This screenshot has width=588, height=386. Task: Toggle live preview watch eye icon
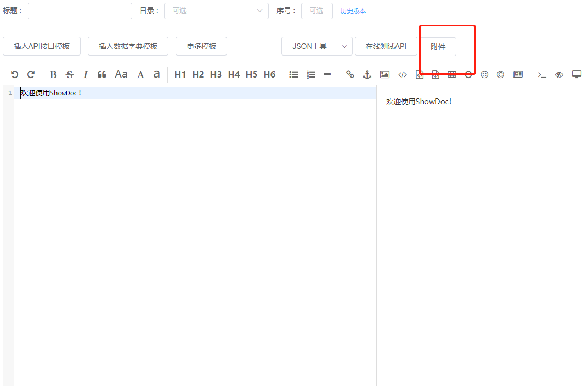click(x=559, y=75)
